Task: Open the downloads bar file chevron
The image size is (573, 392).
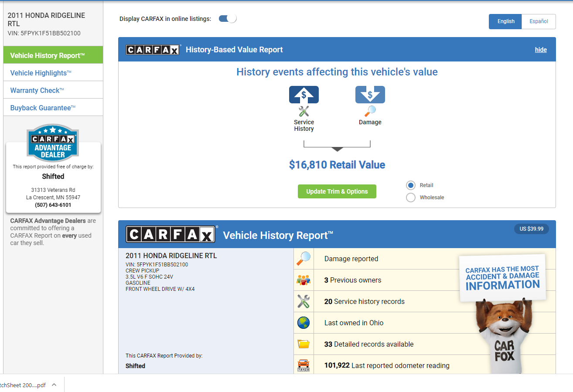Action: pos(54,385)
